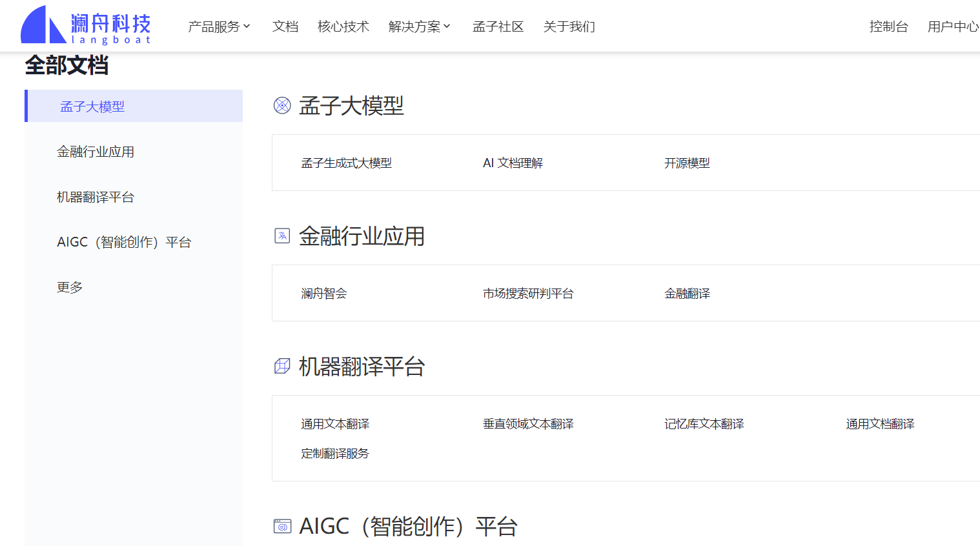Image resolution: width=980 pixels, height=546 pixels.
Task: Open the 通用文本翻译 document link
Action: tap(335, 424)
